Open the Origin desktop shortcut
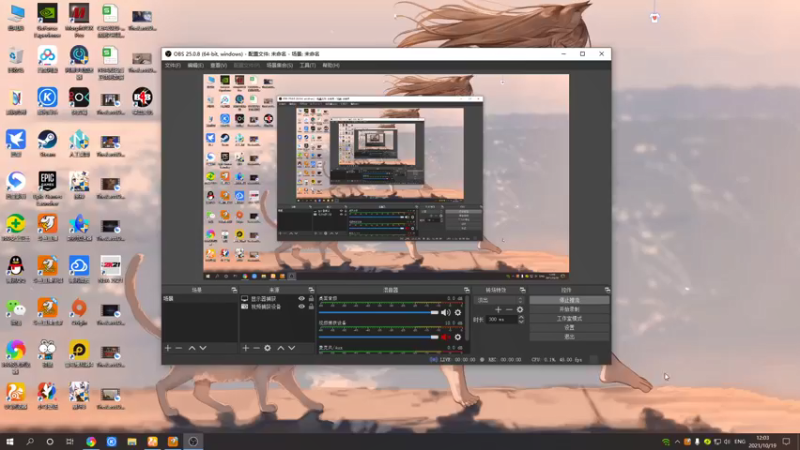The image size is (800, 450). coord(79,312)
